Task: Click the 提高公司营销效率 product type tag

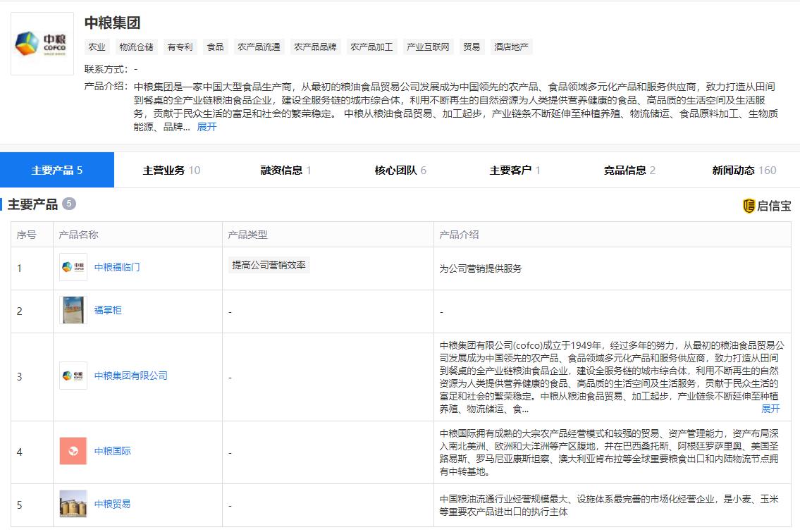Action: 269,265
